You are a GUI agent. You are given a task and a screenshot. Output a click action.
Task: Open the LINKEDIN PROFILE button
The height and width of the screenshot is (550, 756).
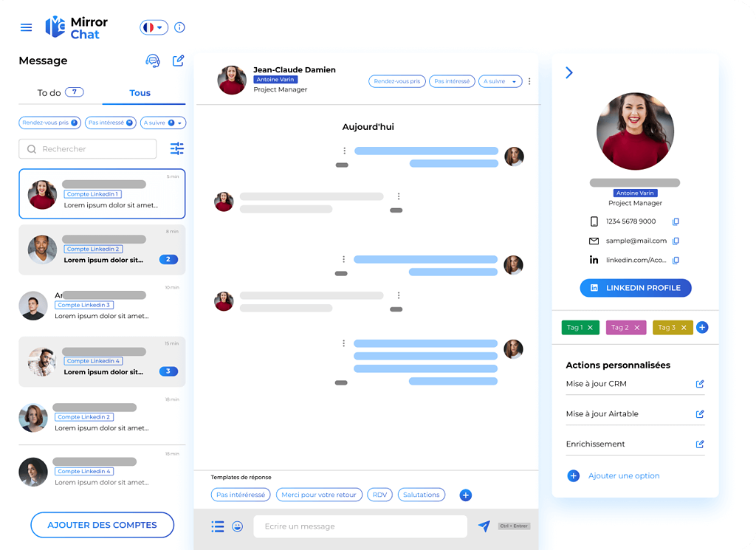tap(635, 288)
